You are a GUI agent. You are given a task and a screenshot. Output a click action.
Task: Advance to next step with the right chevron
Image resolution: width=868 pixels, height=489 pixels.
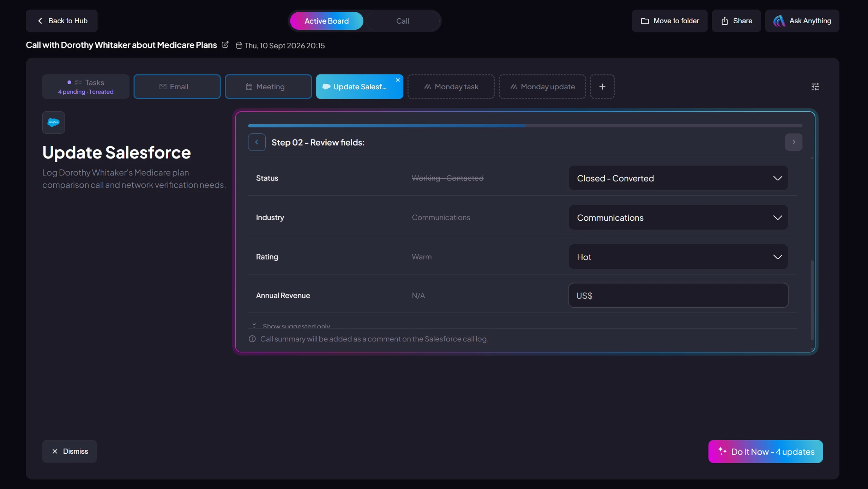pyautogui.click(x=794, y=142)
